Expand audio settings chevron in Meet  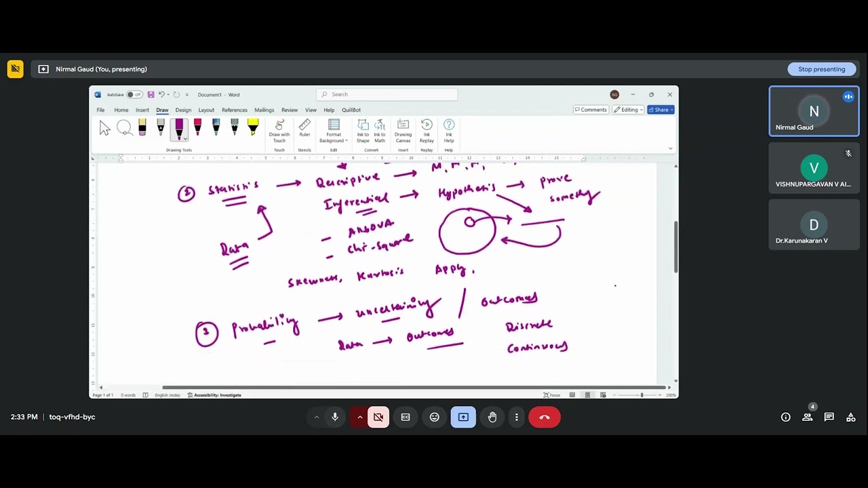(316, 417)
